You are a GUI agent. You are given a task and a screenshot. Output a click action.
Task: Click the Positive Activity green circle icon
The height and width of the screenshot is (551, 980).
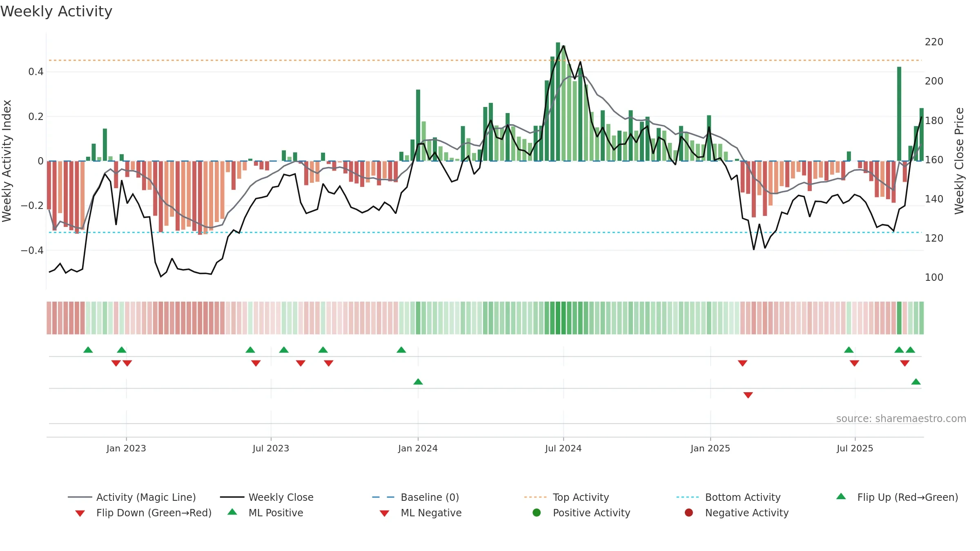pos(537,513)
